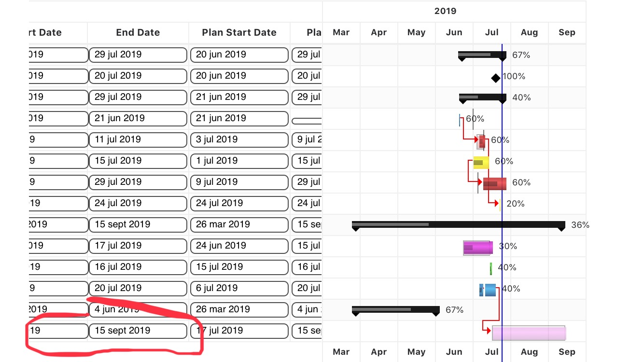
Task: Select the Jul month header at the top
Action: [491, 32]
